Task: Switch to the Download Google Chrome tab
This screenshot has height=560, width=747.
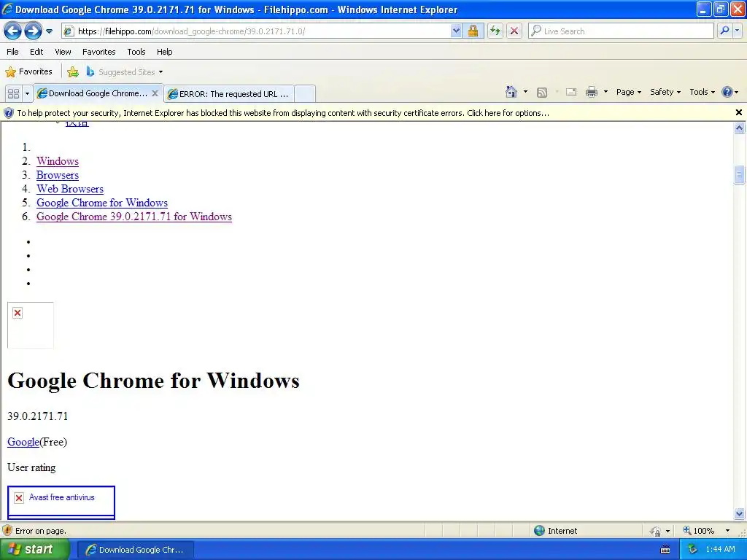Action: click(93, 93)
